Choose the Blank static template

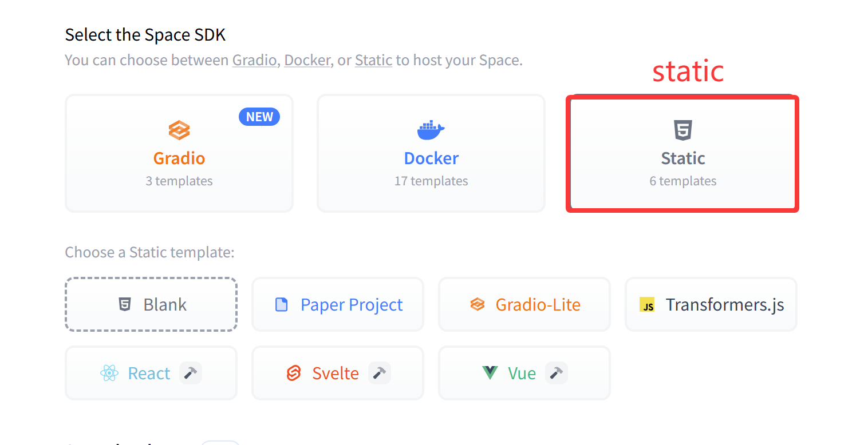point(151,304)
